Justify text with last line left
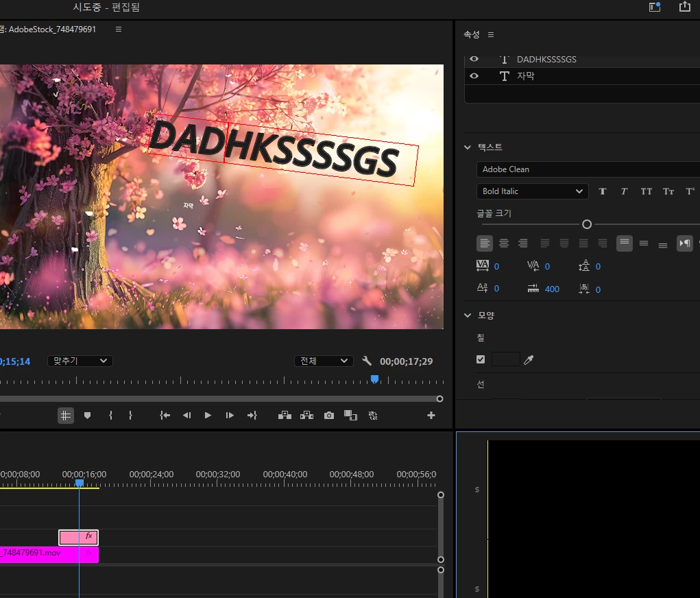Image resolution: width=700 pixels, height=598 pixels. 544,243
